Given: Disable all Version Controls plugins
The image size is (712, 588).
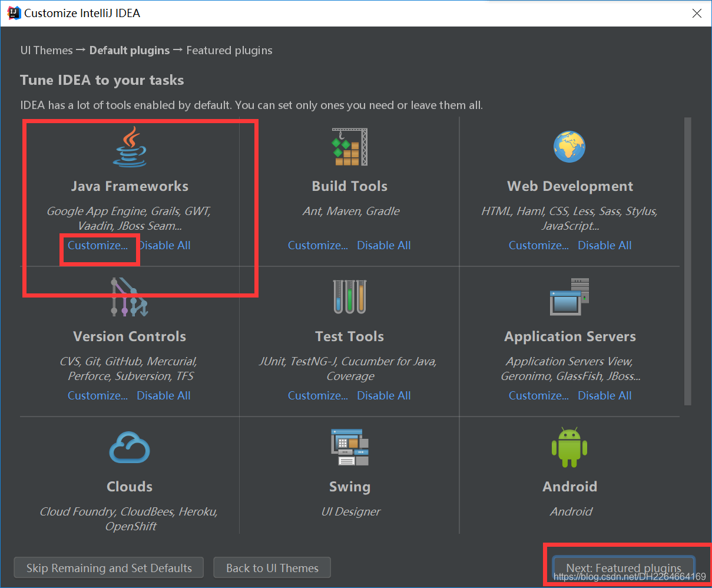Looking at the screenshot, I should [x=164, y=395].
